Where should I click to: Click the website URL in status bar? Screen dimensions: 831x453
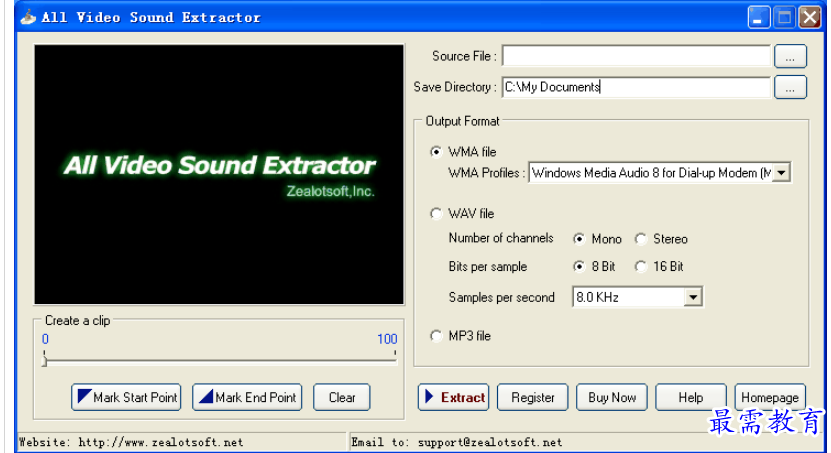(161, 442)
